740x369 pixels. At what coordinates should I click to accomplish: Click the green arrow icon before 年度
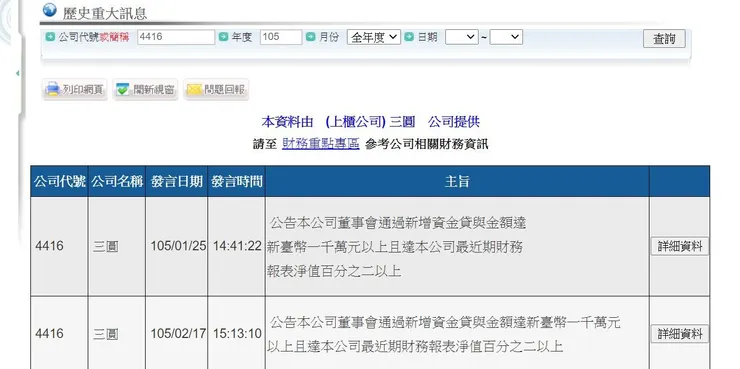[223, 37]
